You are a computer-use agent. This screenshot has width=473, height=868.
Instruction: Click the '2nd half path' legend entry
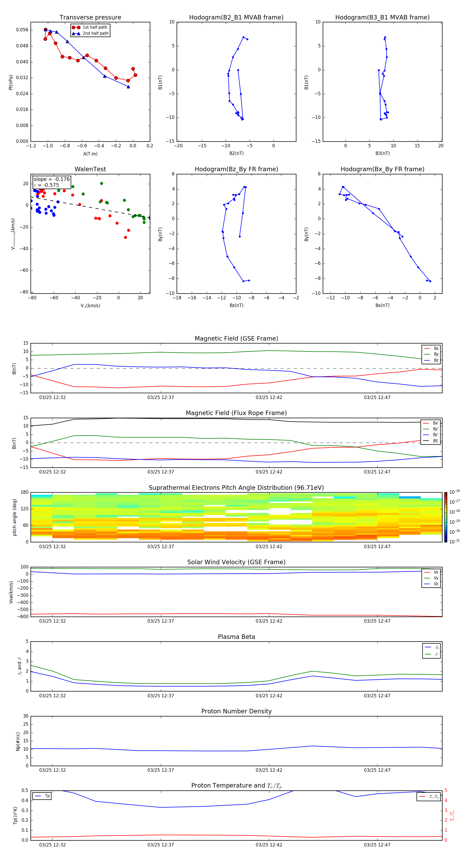(x=90, y=33)
